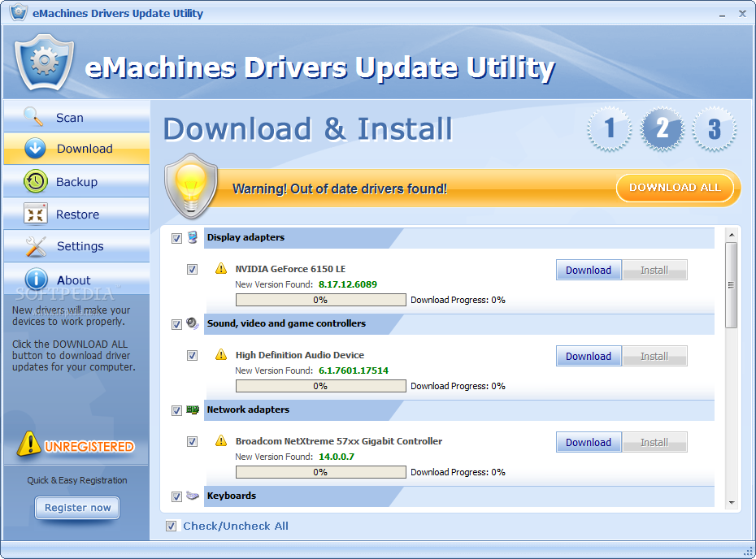Click version number 8.17.12.6089
756x559 pixels.
click(348, 284)
